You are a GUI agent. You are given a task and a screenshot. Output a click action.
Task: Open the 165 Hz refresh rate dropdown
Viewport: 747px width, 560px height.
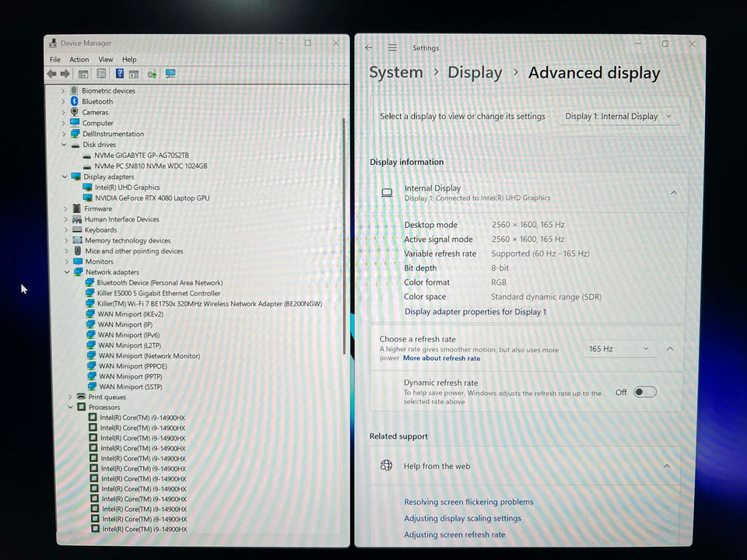(619, 349)
